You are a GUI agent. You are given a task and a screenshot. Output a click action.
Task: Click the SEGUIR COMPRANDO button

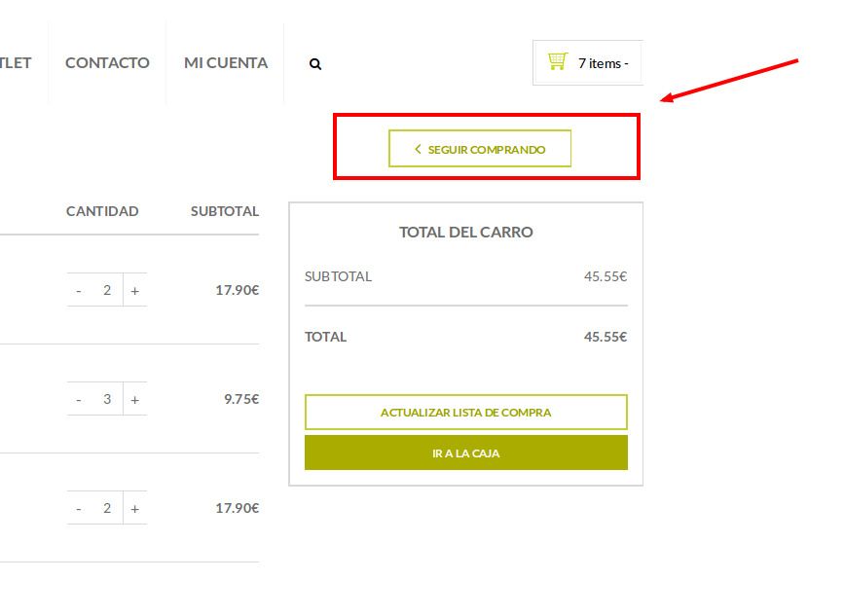(480, 149)
